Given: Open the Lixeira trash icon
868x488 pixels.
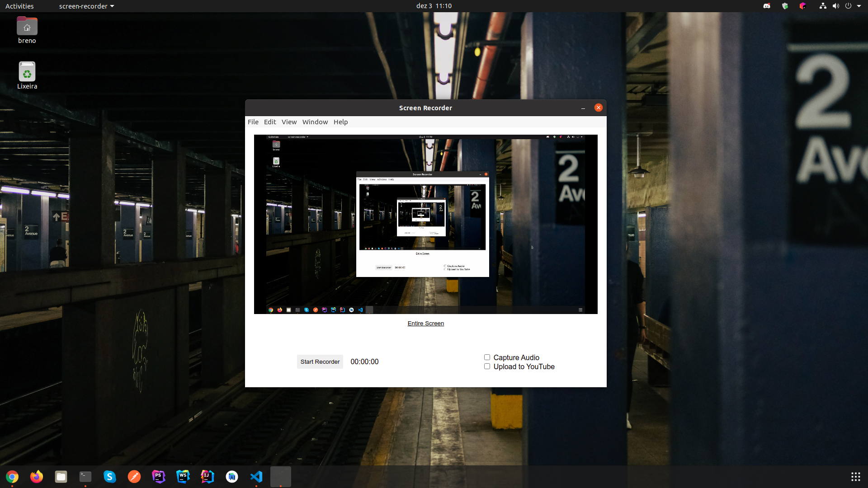Looking at the screenshot, I should click(x=27, y=75).
